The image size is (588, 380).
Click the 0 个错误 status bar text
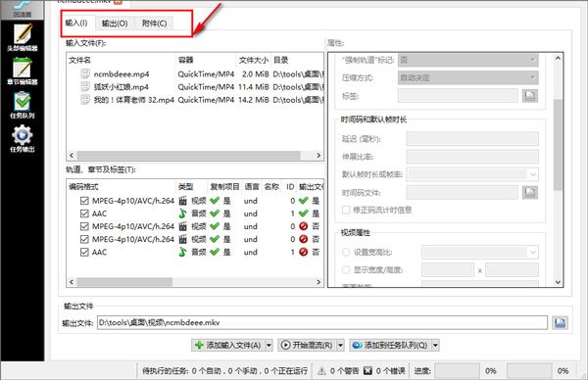pyautogui.click(x=390, y=371)
